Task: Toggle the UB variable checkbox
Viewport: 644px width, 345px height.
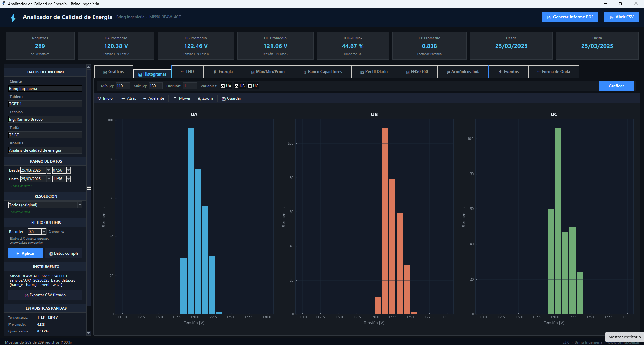Action: click(236, 86)
